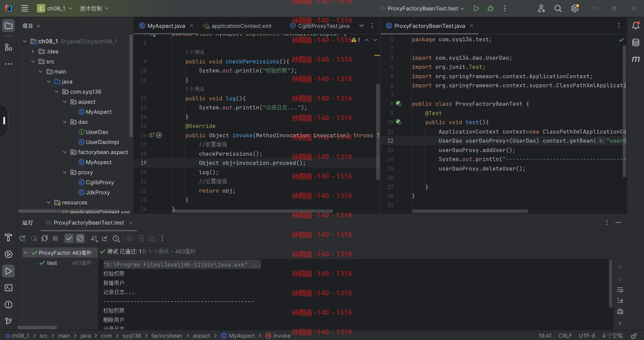
Task: Show hidden editor tabs dropdown chevron
Action: [362, 26]
